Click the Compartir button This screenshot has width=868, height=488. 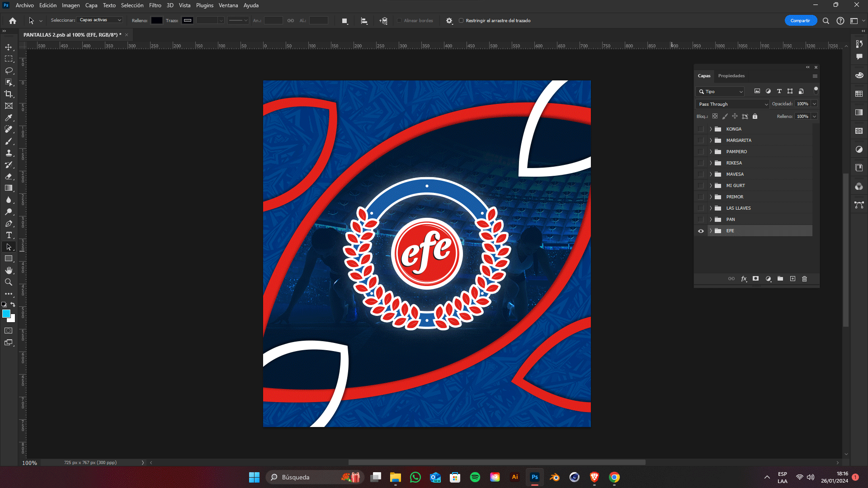click(x=800, y=21)
